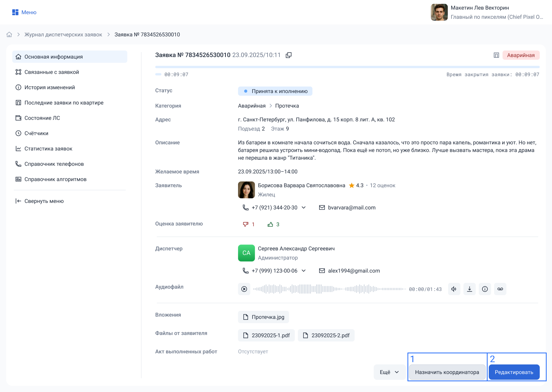Open Справочник телефонов in sidebar
The width and height of the screenshot is (552, 392).
54,164
